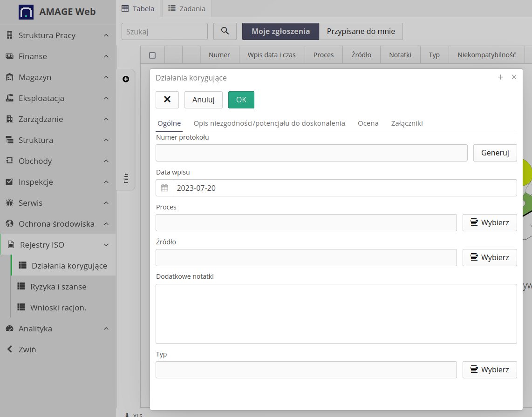Image resolution: width=532 pixels, height=417 pixels.
Task: Open Ryzyka i szanse list item
Action: tap(58, 287)
